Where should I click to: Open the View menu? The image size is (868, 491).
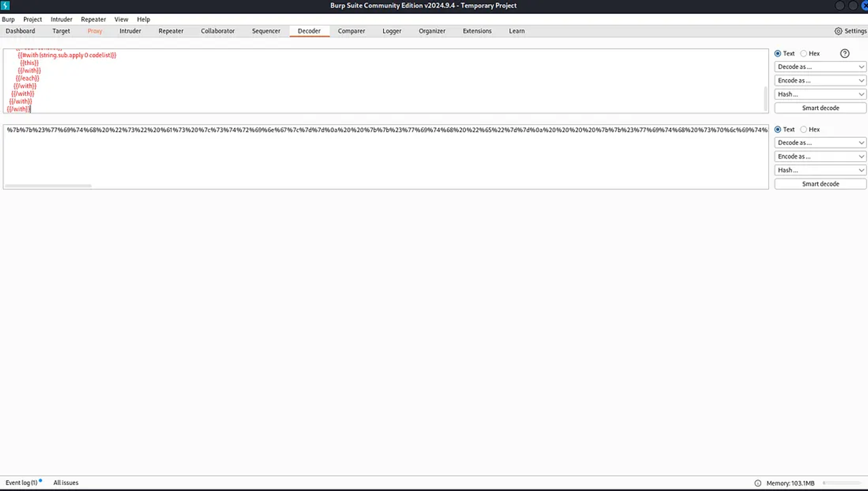pyautogui.click(x=121, y=19)
